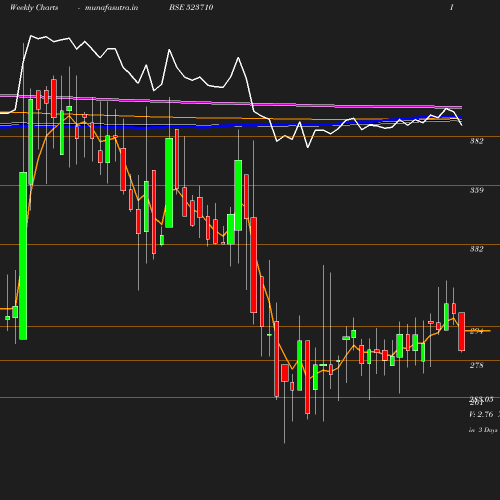Select the 332 price level label
Viewport: 500px width, 500px height.
(476, 249)
